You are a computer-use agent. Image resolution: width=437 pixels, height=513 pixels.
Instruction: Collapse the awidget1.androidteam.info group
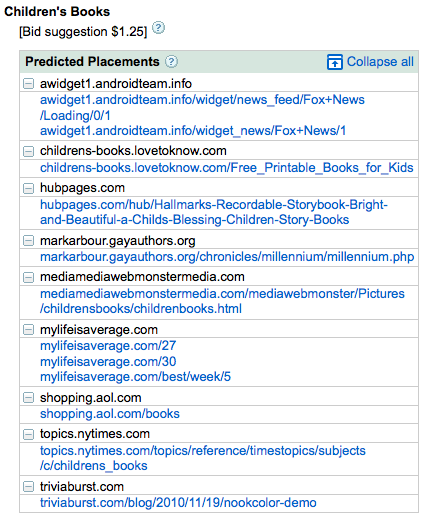[x=29, y=83]
